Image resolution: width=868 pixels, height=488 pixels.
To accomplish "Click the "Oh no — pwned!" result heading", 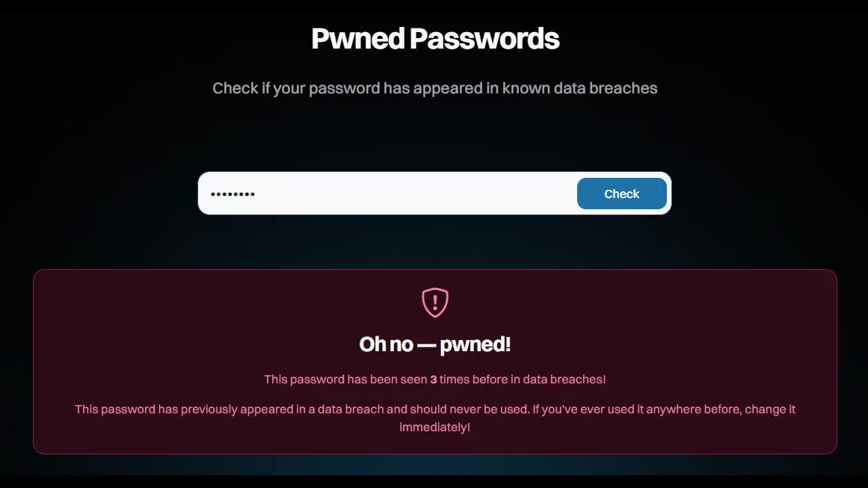I will click(x=435, y=344).
